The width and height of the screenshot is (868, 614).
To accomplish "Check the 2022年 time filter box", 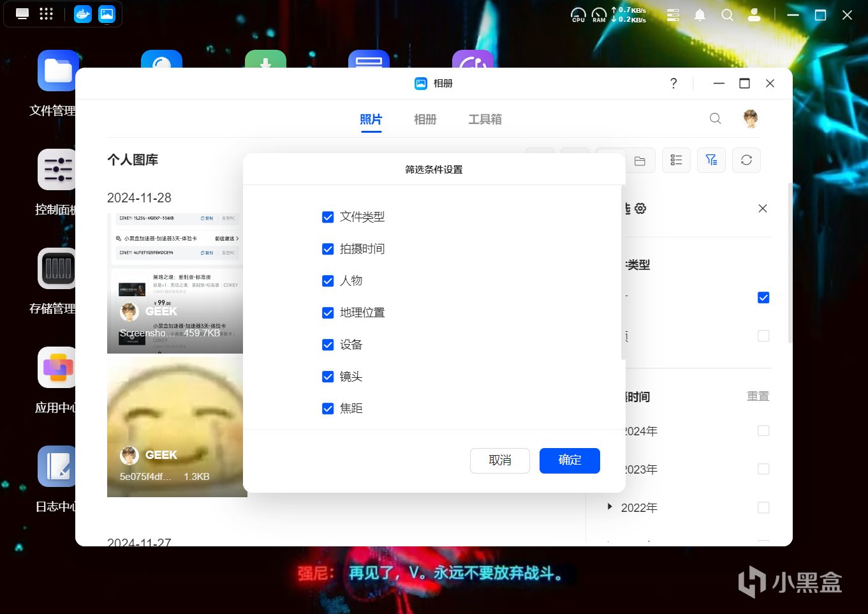I will [x=763, y=507].
